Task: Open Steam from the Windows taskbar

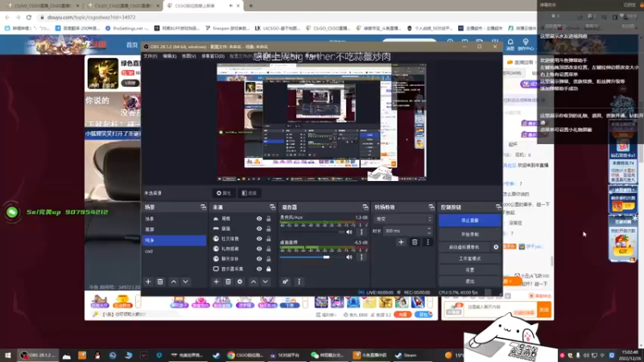Action: (406, 356)
